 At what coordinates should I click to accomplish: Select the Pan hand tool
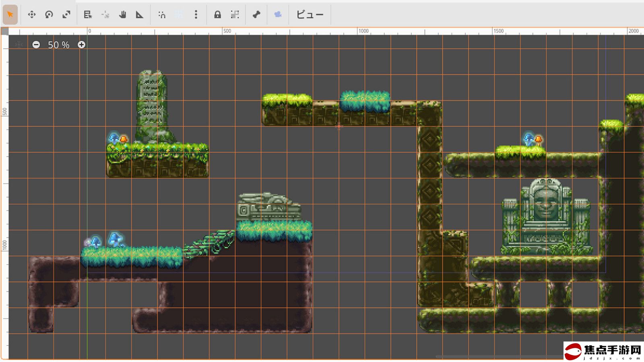click(x=123, y=15)
